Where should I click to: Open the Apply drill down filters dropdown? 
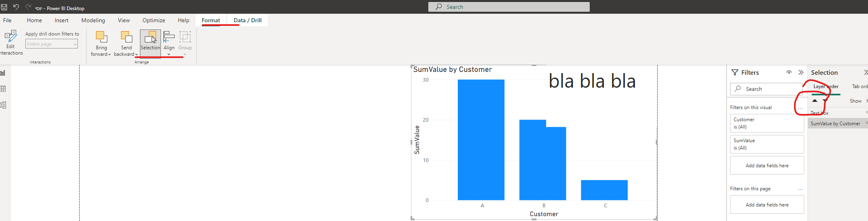[52, 44]
